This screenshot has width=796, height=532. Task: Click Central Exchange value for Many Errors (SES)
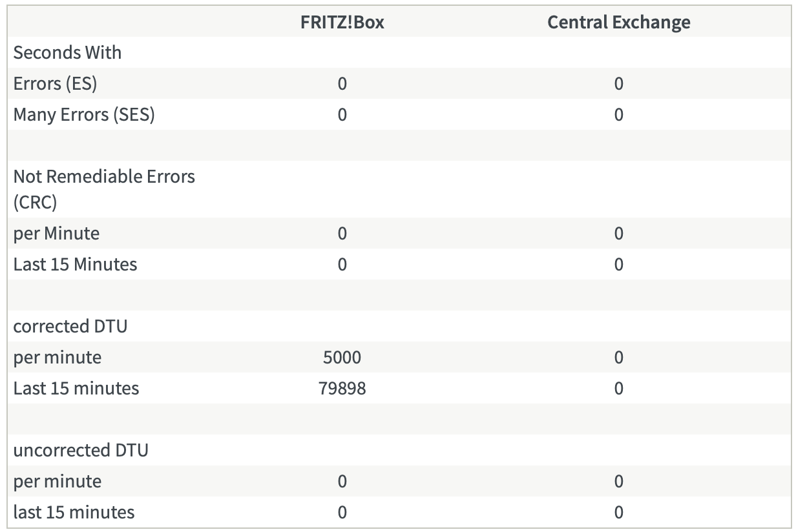(x=618, y=115)
